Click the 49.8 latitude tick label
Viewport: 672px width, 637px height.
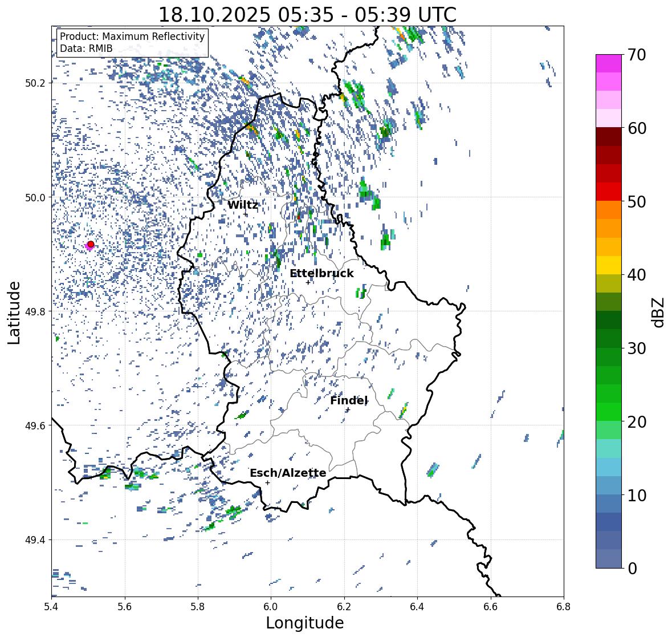[35, 311]
